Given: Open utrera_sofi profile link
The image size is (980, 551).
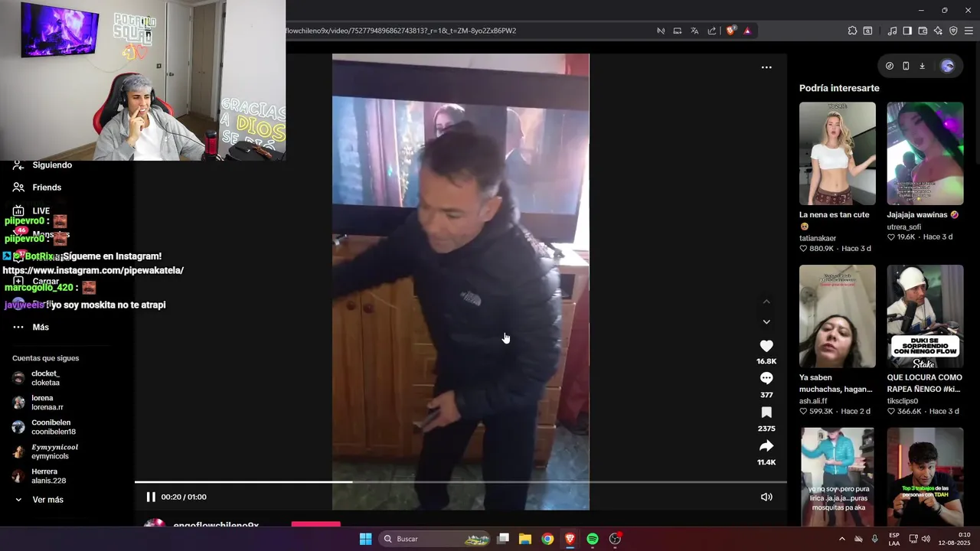Looking at the screenshot, I should pyautogui.click(x=903, y=227).
